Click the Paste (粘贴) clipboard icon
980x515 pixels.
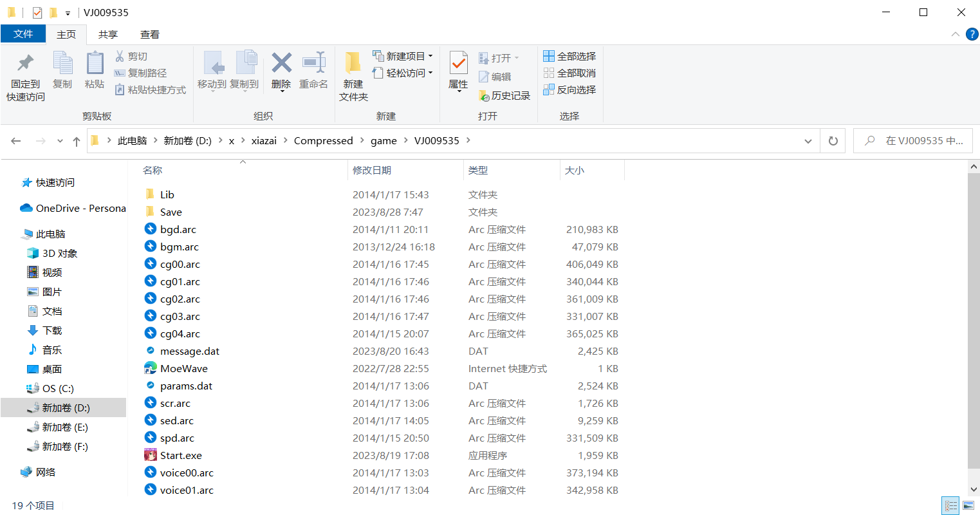click(95, 64)
